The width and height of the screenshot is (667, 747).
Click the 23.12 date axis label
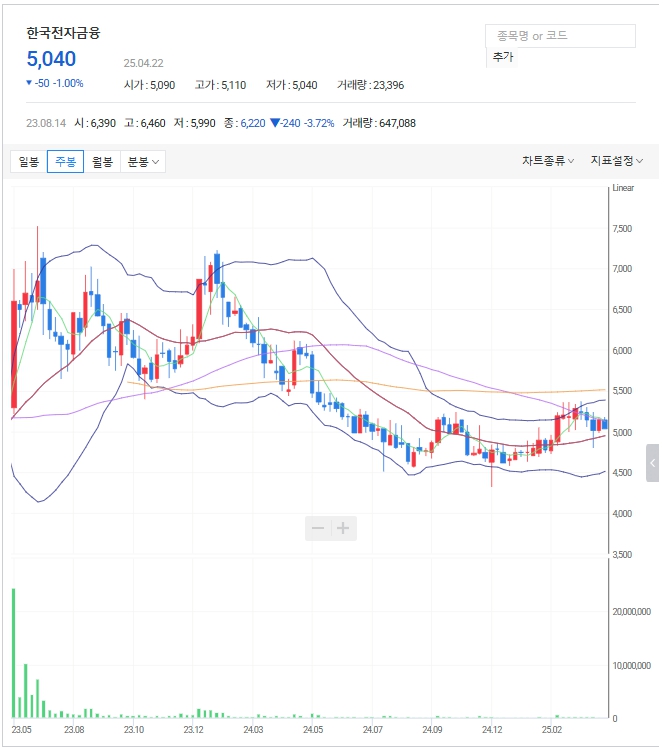(193, 729)
